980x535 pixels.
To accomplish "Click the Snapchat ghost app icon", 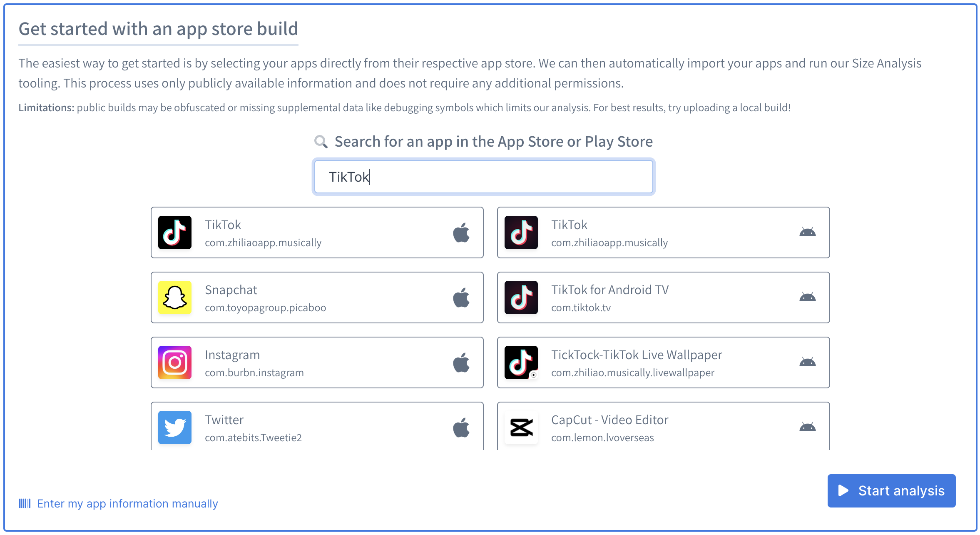I will [175, 297].
